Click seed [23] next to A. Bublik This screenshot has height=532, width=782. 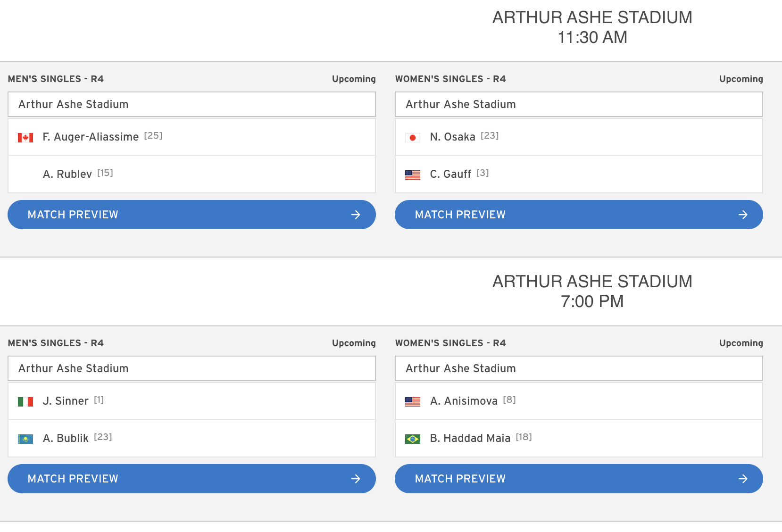103,437
